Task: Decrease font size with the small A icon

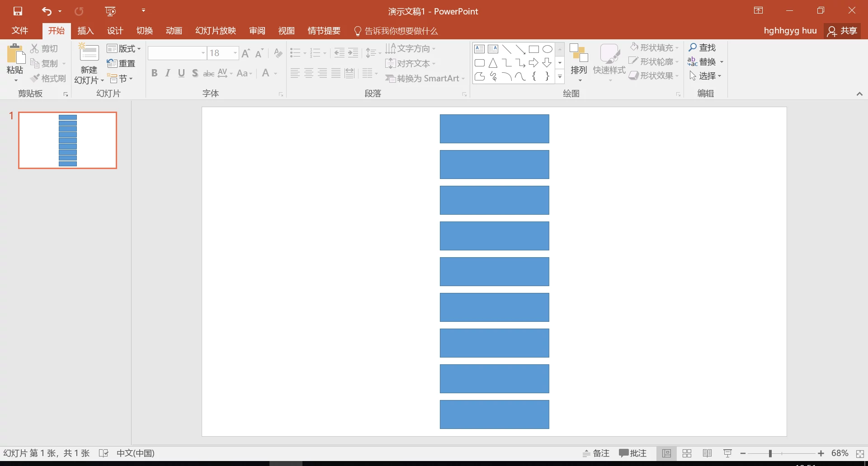Action: 259,53
